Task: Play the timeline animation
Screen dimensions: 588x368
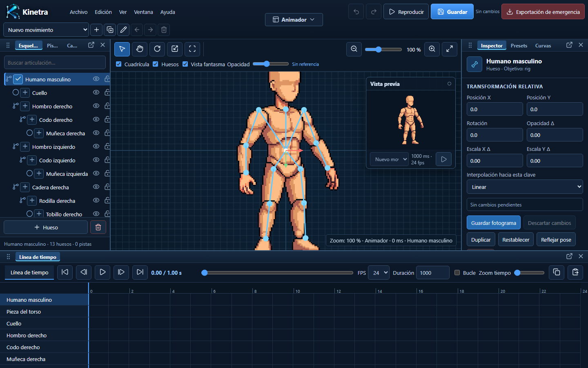Action: (102, 272)
